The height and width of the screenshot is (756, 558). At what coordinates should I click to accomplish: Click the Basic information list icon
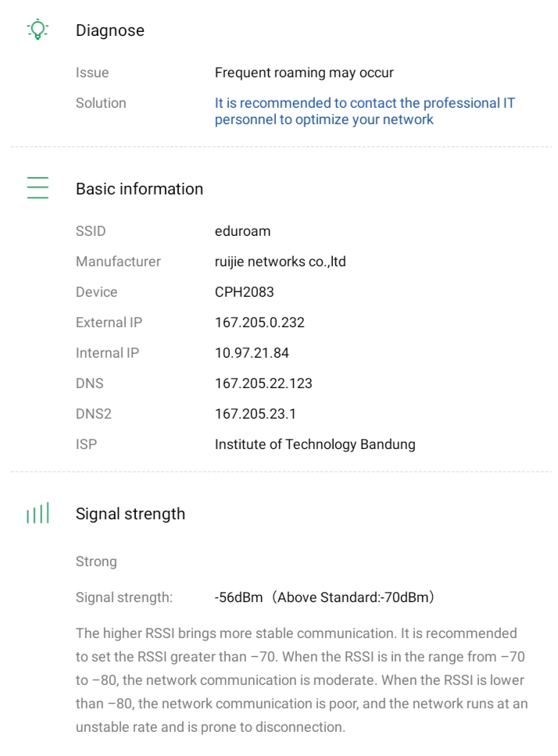pos(38,188)
